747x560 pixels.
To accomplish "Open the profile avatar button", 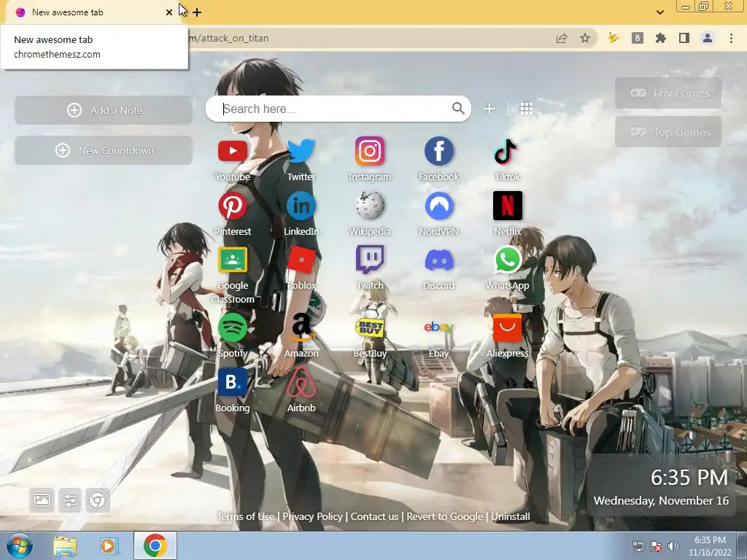I will point(708,38).
